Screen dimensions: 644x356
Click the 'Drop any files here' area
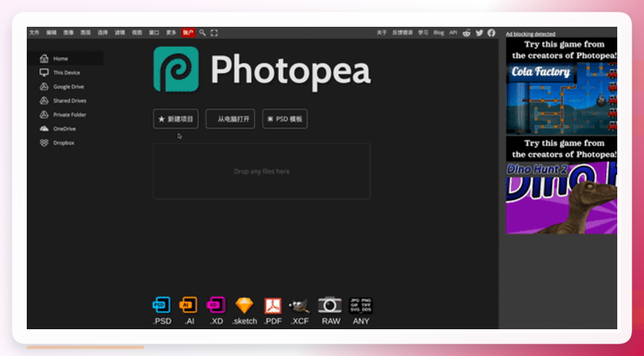261,172
